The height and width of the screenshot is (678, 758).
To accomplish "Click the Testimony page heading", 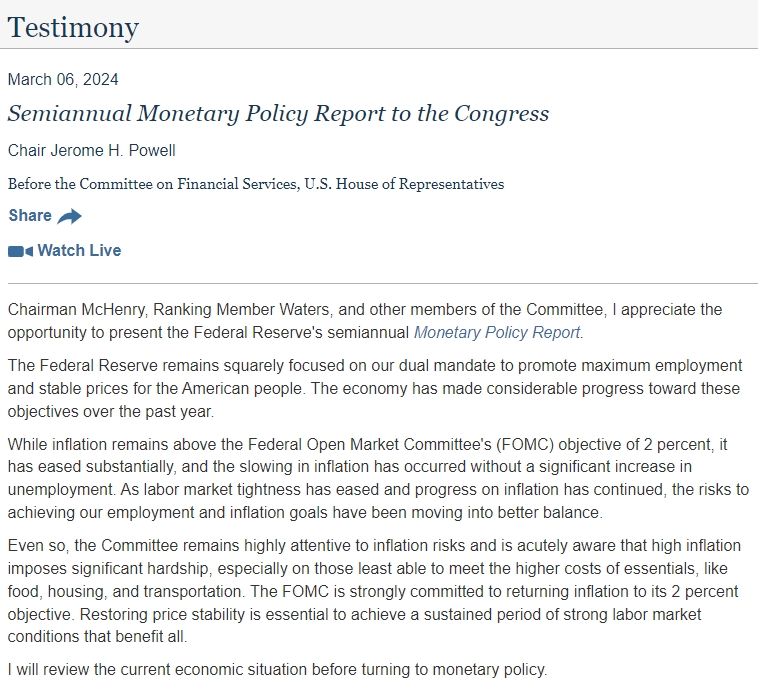I will [73, 27].
